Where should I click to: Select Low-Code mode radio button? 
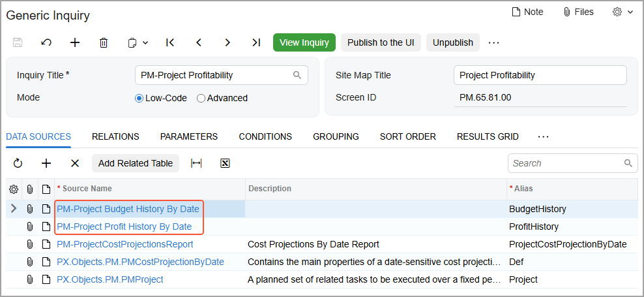coord(139,99)
